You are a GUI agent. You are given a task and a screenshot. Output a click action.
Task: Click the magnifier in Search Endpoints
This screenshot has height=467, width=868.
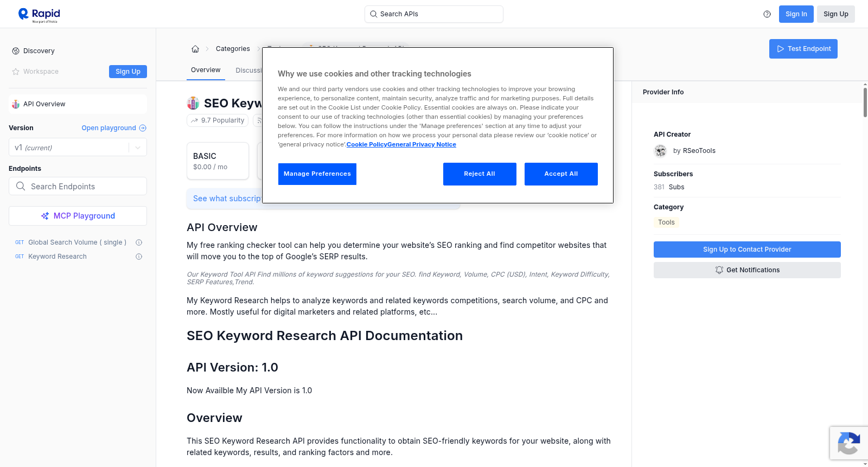point(21,186)
